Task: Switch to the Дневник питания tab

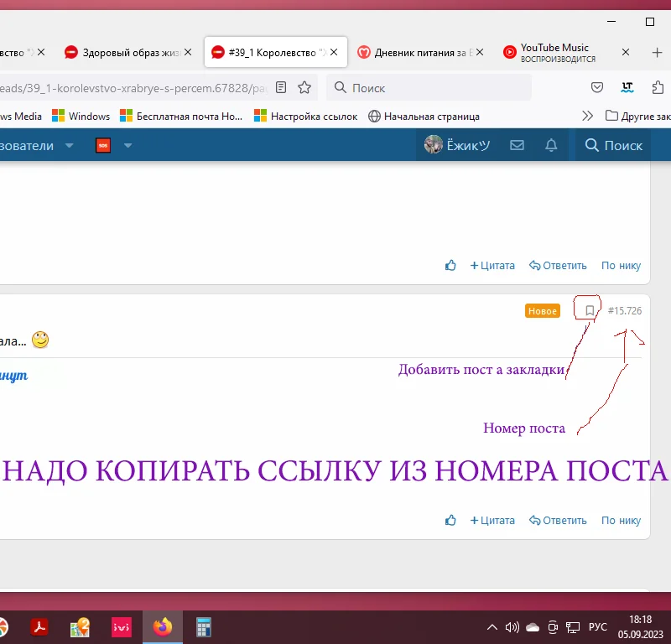Action: 411,51
